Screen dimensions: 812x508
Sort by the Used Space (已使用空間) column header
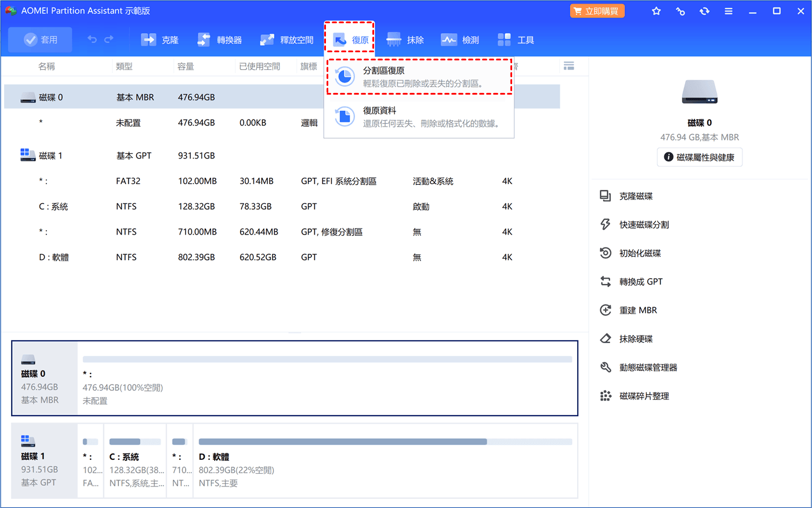[259, 66]
